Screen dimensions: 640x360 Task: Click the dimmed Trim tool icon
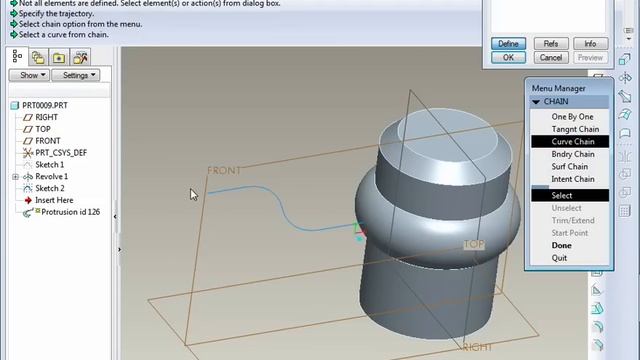coord(624,192)
